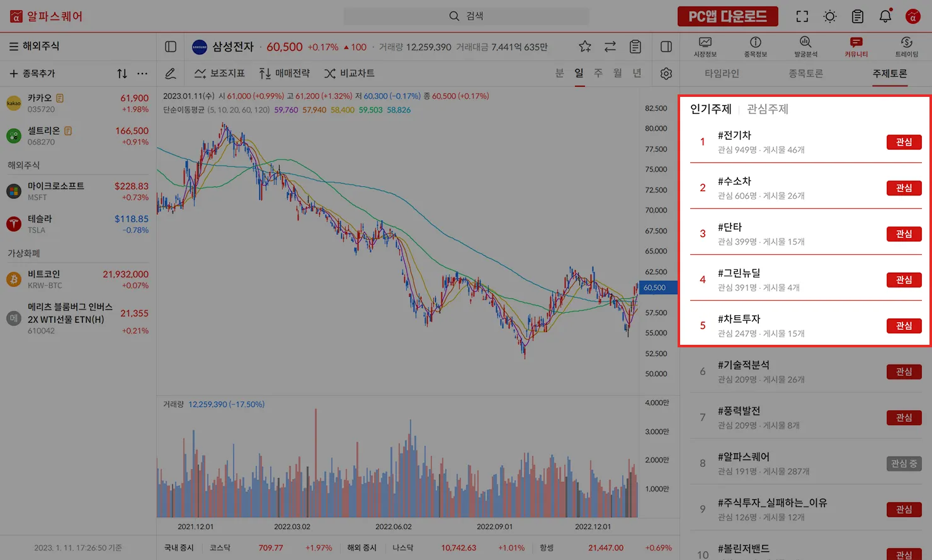This screenshot has height=560, width=932.
Task: Click the swap arrows icon beside star
Action: pos(610,47)
